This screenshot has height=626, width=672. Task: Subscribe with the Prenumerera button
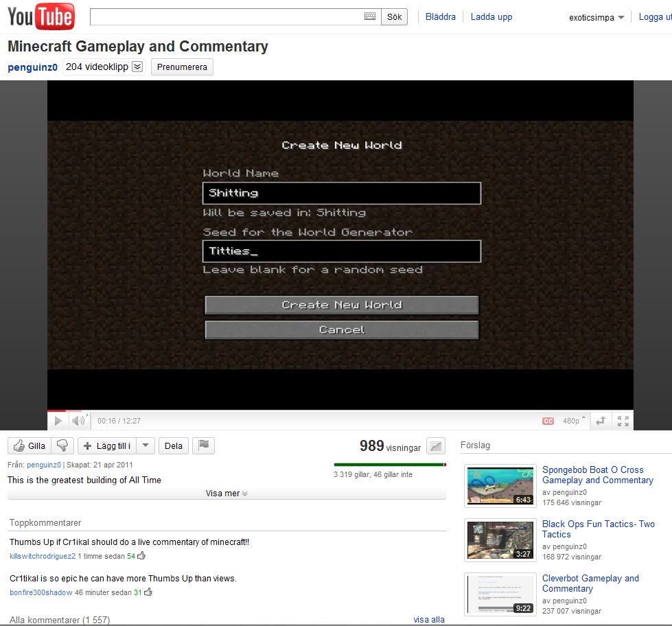point(182,67)
